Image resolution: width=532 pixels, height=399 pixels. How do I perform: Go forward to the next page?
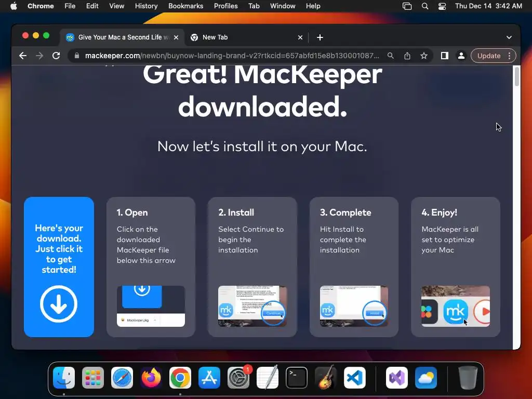coord(39,56)
